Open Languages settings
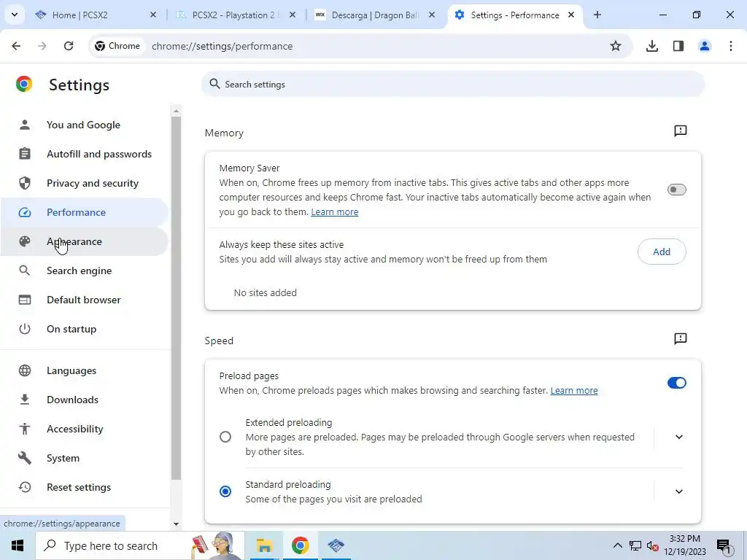 pyautogui.click(x=83, y=370)
